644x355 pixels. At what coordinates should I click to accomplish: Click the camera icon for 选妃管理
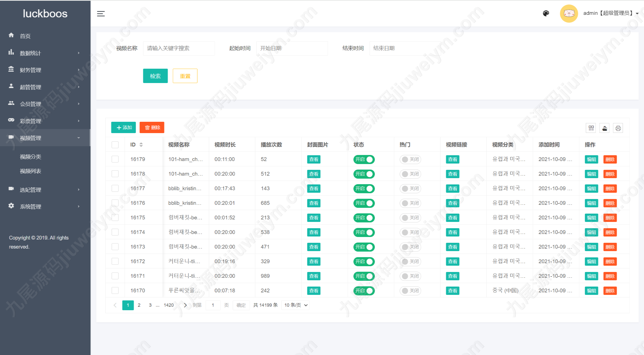[11, 189]
